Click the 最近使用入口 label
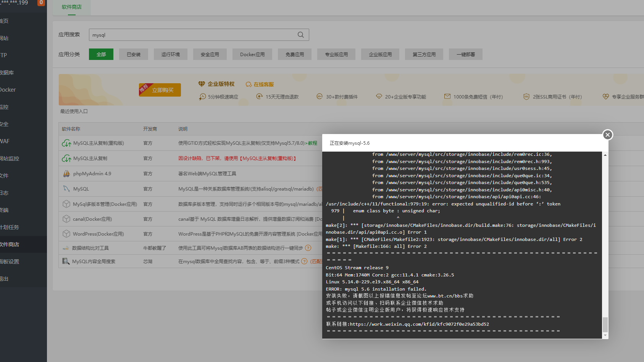Image resolution: width=644 pixels, height=362 pixels. (x=74, y=112)
